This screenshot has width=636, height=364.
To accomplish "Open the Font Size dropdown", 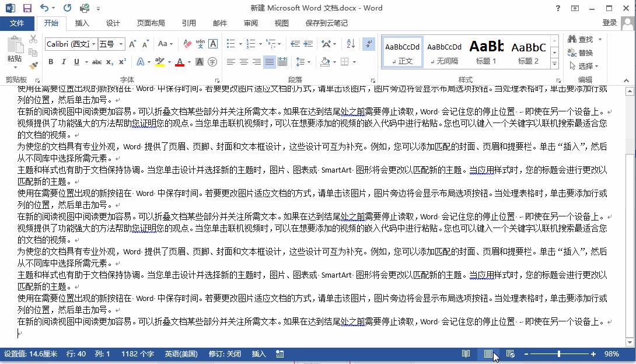I will point(121,43).
